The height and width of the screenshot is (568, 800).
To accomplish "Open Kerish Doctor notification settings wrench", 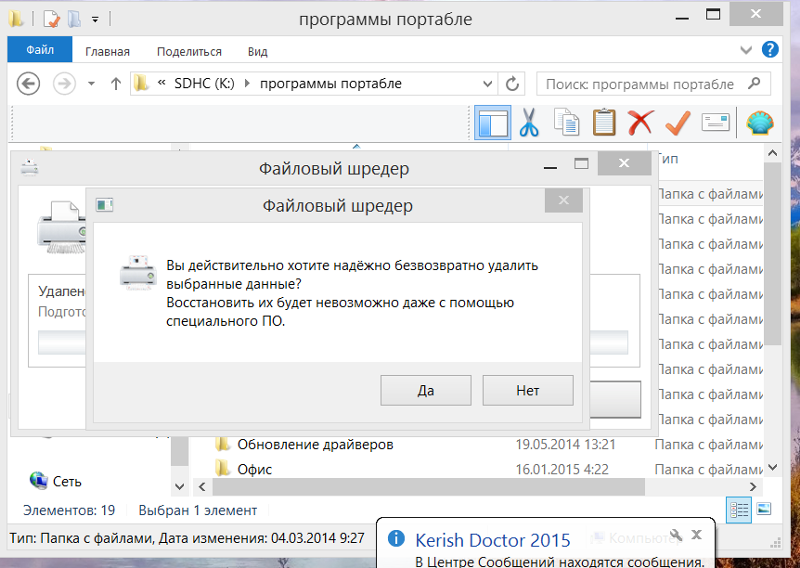I will click(676, 535).
